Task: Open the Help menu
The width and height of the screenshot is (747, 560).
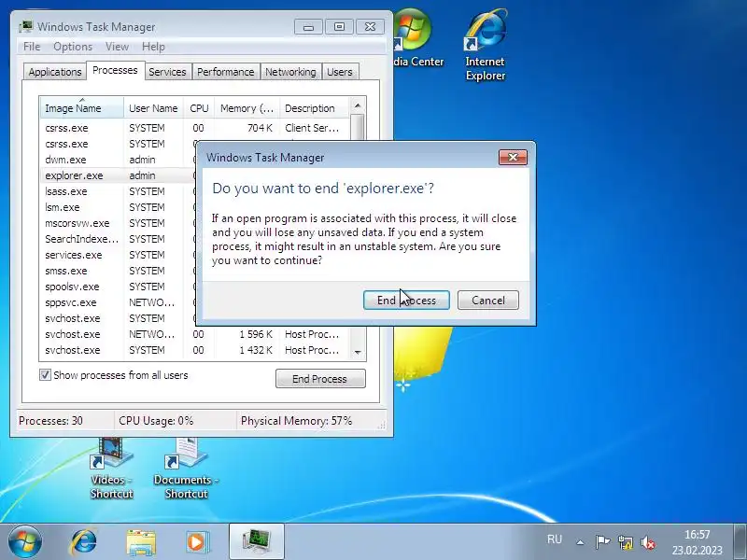Action: point(153,47)
